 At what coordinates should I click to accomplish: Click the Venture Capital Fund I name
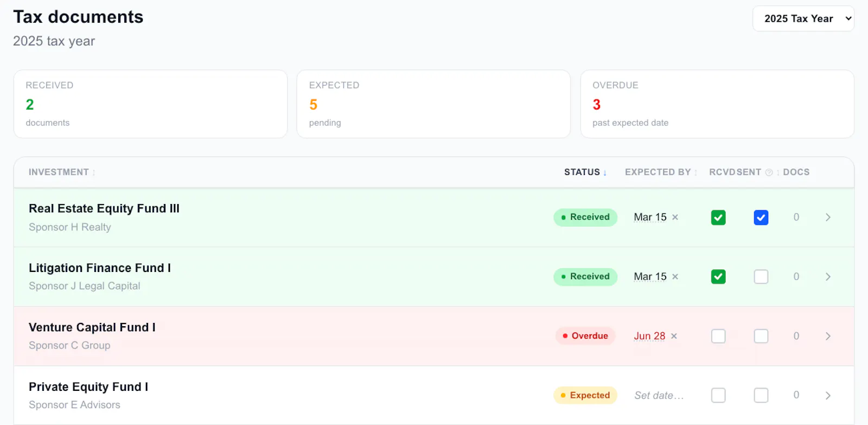(92, 327)
